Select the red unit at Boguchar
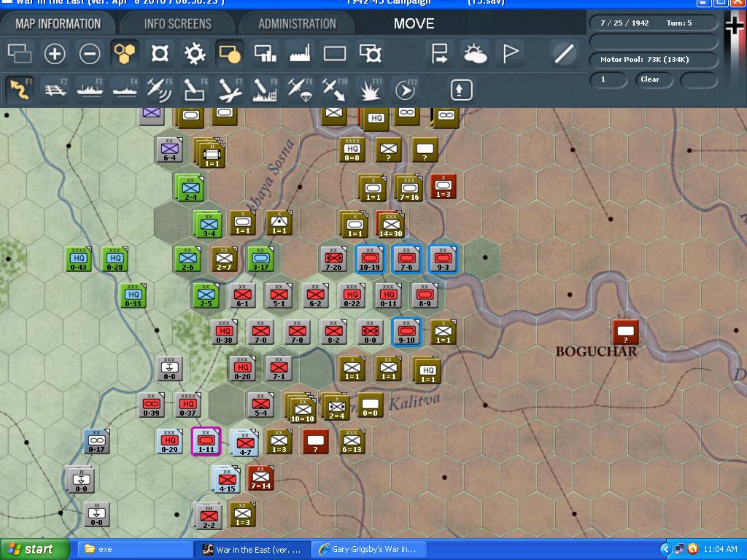The height and width of the screenshot is (560, 747). pos(625,332)
